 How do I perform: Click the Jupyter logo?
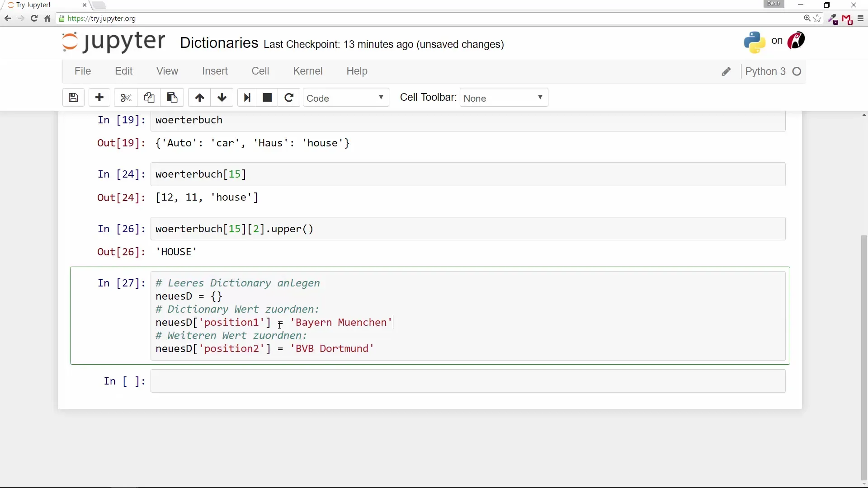(113, 42)
